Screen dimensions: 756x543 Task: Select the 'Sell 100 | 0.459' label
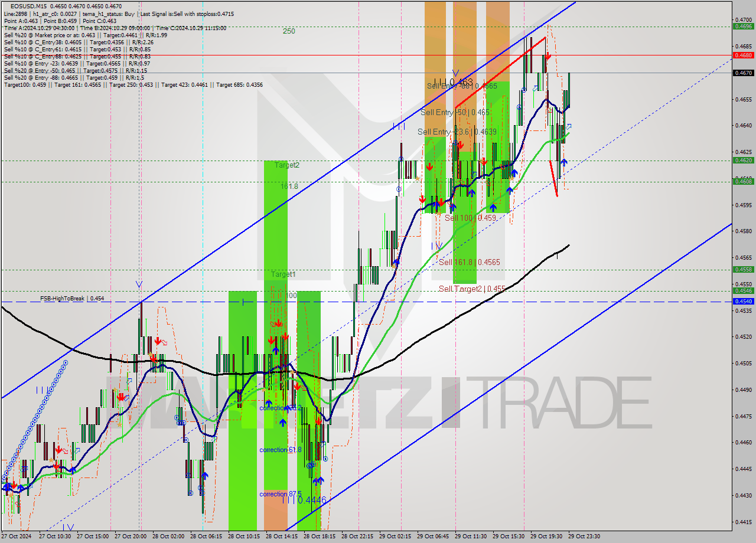[x=470, y=218]
